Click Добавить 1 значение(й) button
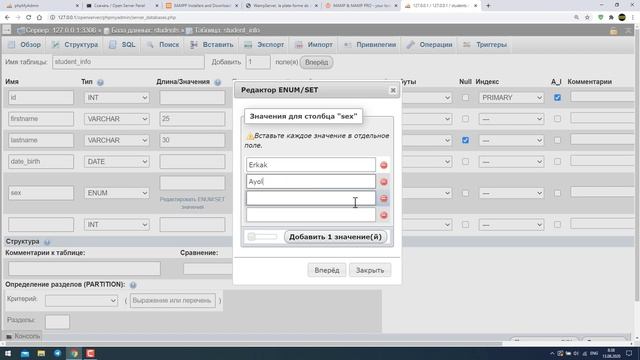 (335, 237)
